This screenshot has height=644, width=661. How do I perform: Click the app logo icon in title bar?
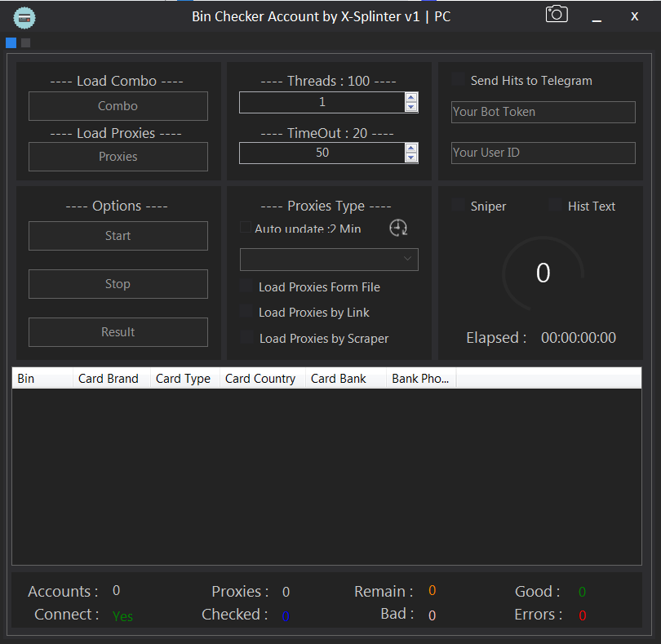point(25,16)
